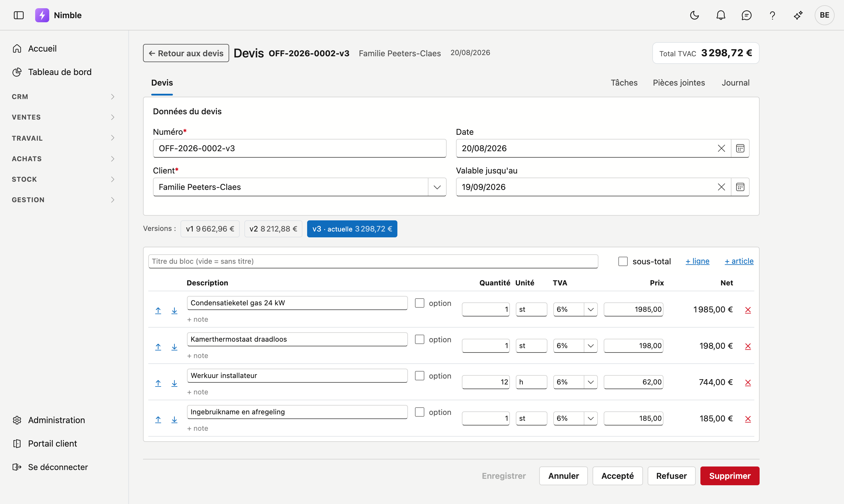Open TVA dropdown for Werkuur installateur
The image size is (844, 504).
575,382
